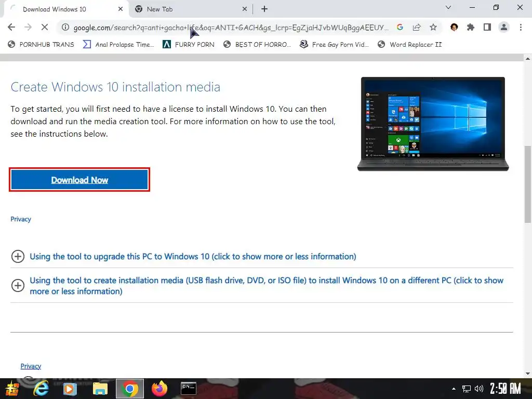
Task: Launch Firefox from the taskbar
Action: [159, 389]
